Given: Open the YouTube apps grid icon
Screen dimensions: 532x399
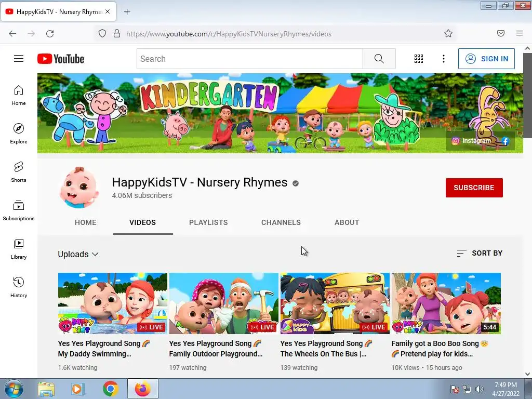Looking at the screenshot, I should pyautogui.click(x=419, y=59).
